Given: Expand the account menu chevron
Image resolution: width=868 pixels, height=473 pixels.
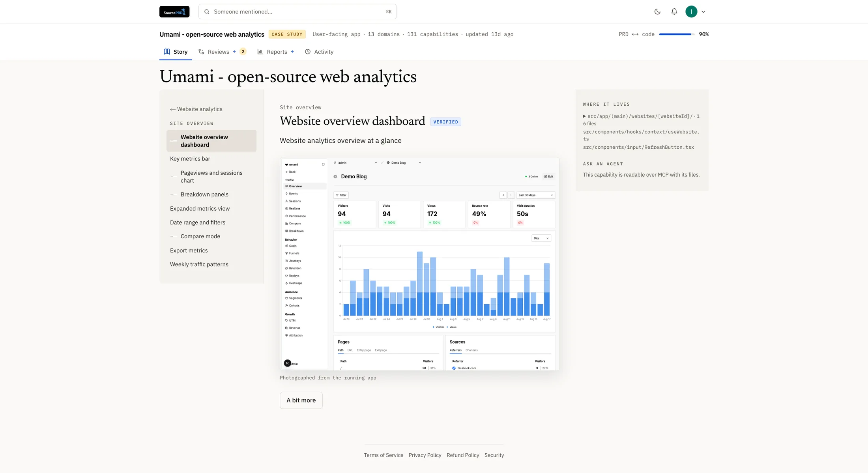Looking at the screenshot, I should 703,12.
